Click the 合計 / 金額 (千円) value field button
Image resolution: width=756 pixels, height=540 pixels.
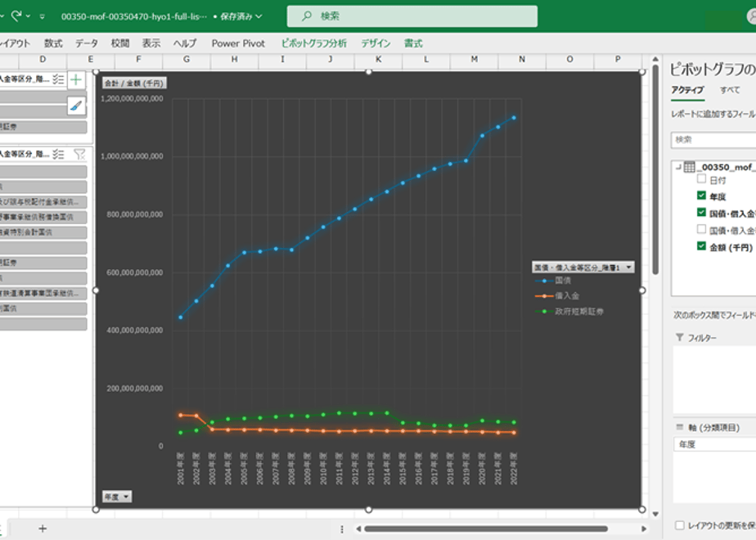134,83
